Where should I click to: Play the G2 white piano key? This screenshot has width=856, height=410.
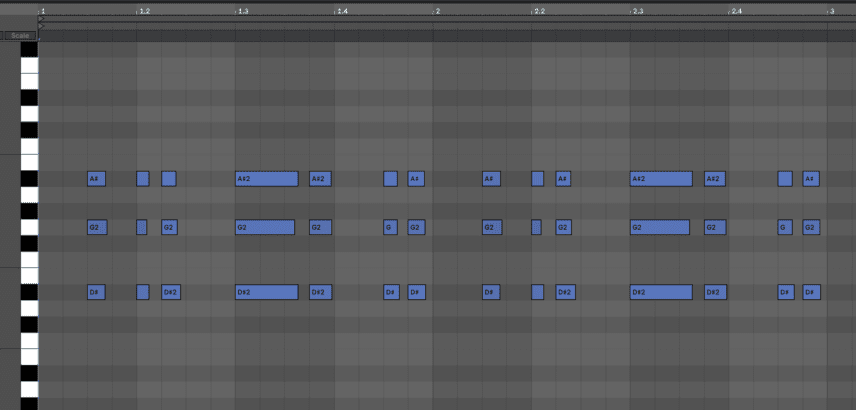[x=29, y=227]
